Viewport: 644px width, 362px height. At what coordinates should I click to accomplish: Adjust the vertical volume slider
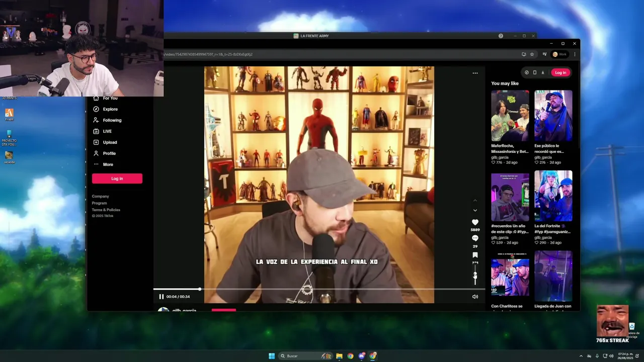point(475,275)
